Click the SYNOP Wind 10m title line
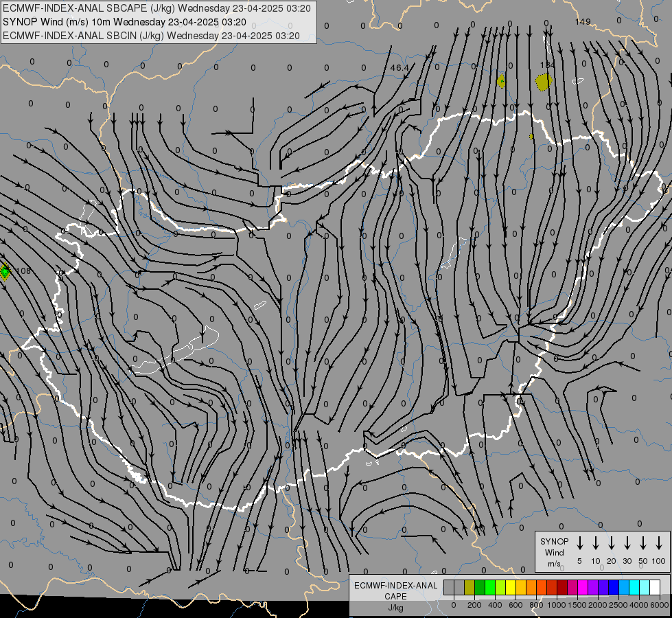This screenshot has height=618, width=672. point(124,22)
